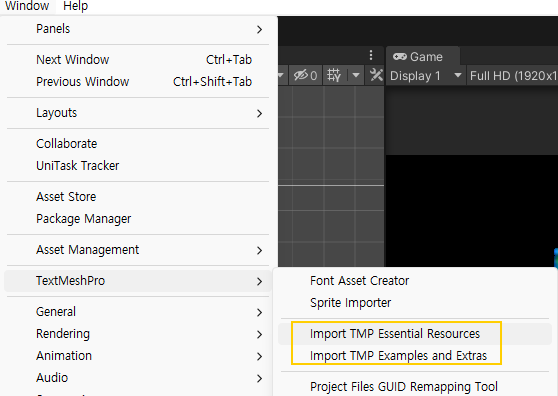Open the Display 1 dropdown

[x=426, y=76]
